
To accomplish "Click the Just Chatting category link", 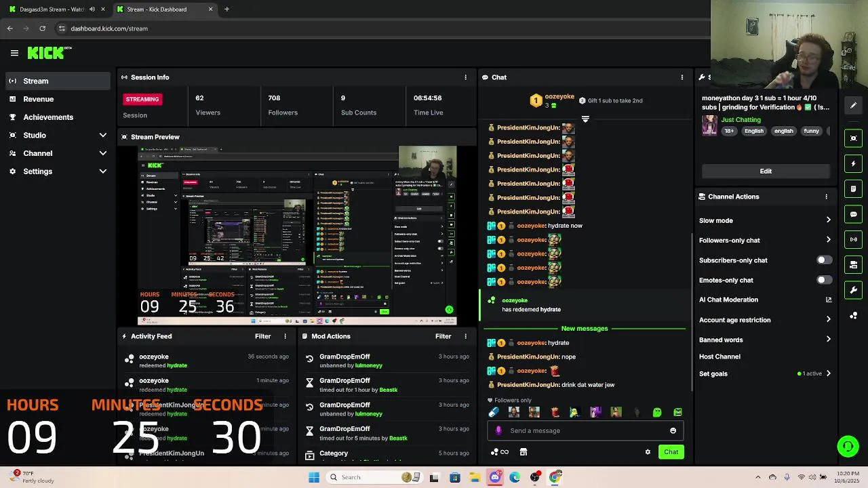I will (741, 120).
